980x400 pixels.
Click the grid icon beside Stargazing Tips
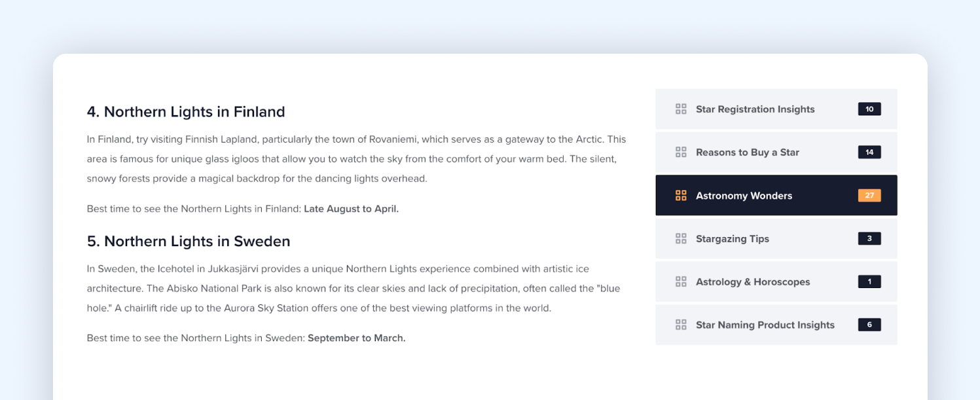tap(681, 238)
